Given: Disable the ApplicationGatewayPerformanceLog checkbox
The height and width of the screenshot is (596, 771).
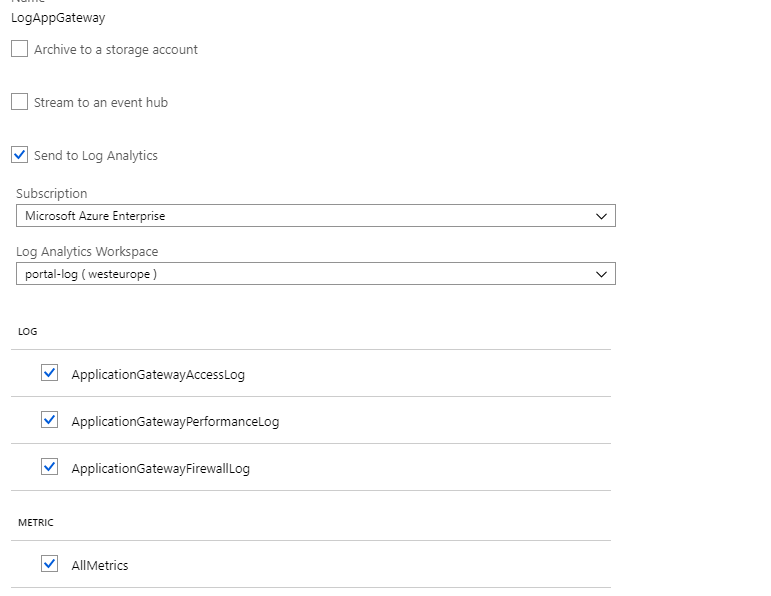Looking at the screenshot, I should pos(50,420).
